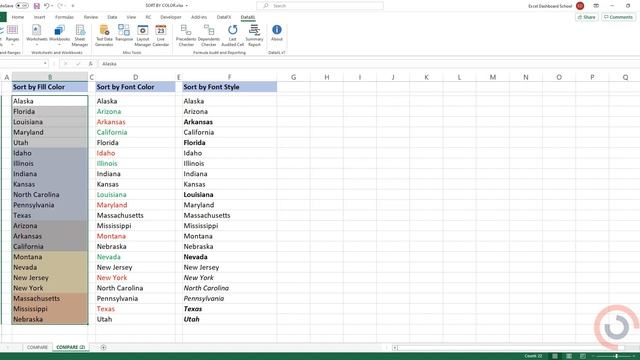The height and width of the screenshot is (360, 640).
Task: Click the Undo arrow icon
Action: [x=46, y=6]
